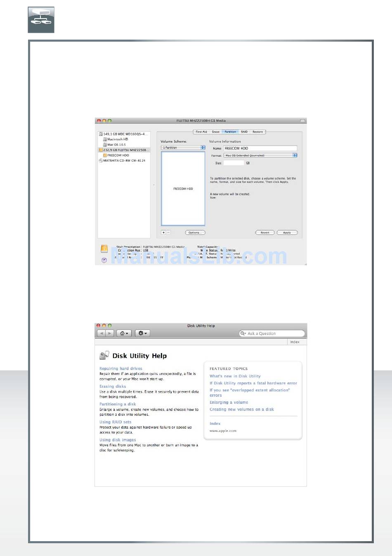This screenshot has width=392, height=556.
Task: Open What's new in Disk Utility
Action: [235, 376]
